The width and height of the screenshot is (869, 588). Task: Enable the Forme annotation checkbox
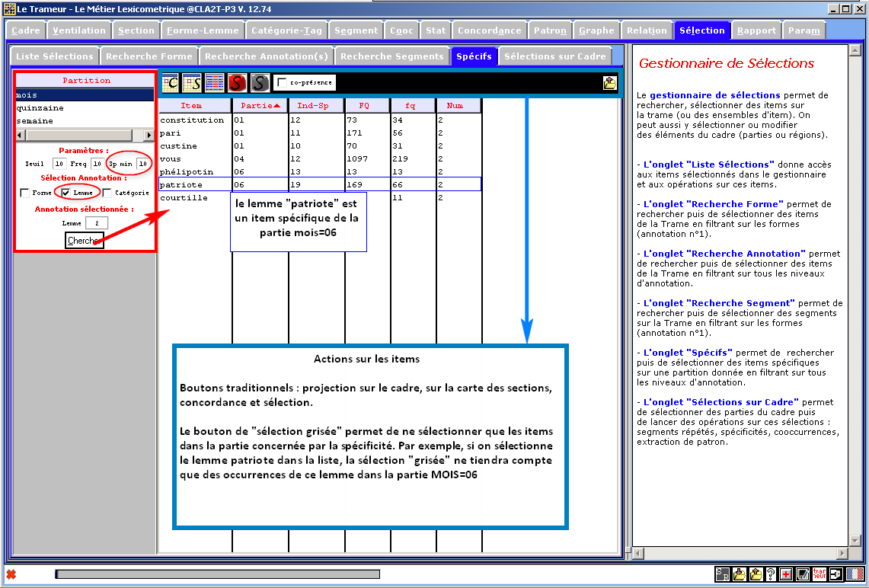click(x=24, y=193)
